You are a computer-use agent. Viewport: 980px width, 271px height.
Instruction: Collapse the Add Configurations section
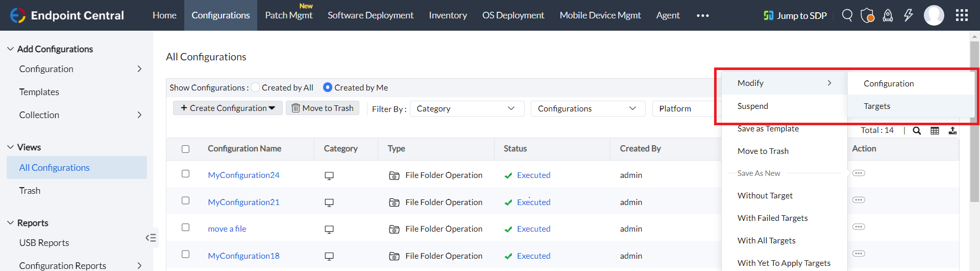10,49
